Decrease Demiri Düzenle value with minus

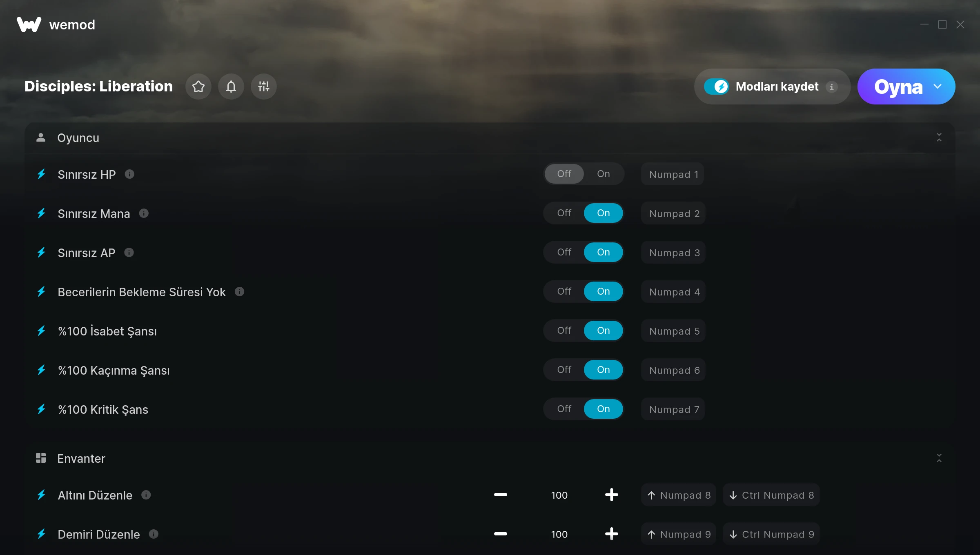501,534
